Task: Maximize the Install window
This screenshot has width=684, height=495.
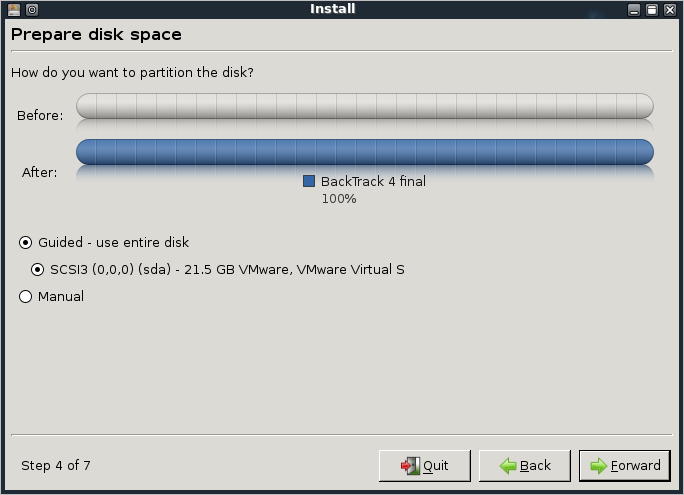Action: (x=652, y=10)
